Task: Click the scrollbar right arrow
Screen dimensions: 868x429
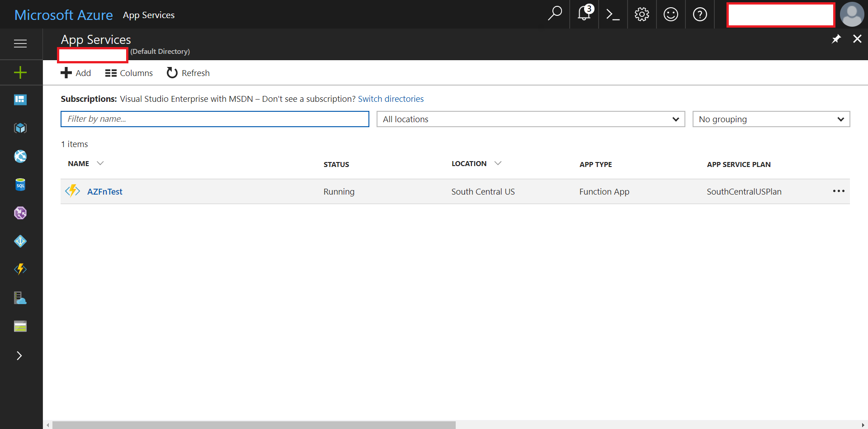Action: 863,425
